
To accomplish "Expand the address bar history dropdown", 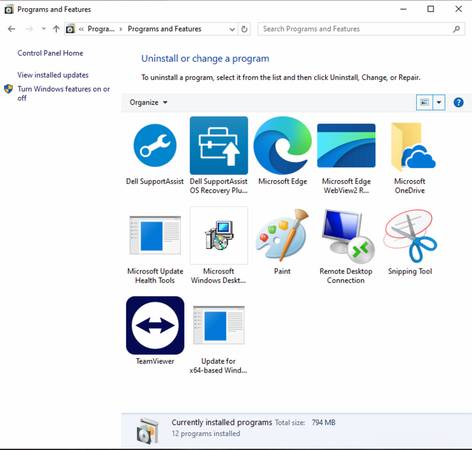I will click(x=232, y=29).
